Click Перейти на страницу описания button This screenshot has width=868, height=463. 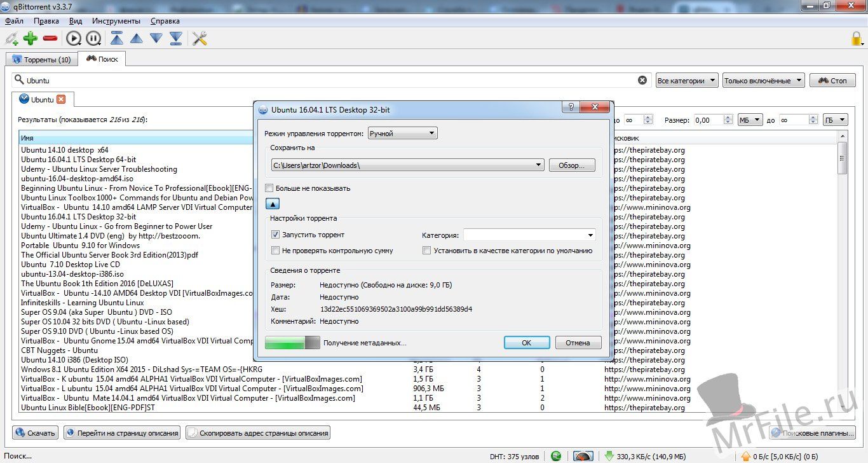coord(121,433)
